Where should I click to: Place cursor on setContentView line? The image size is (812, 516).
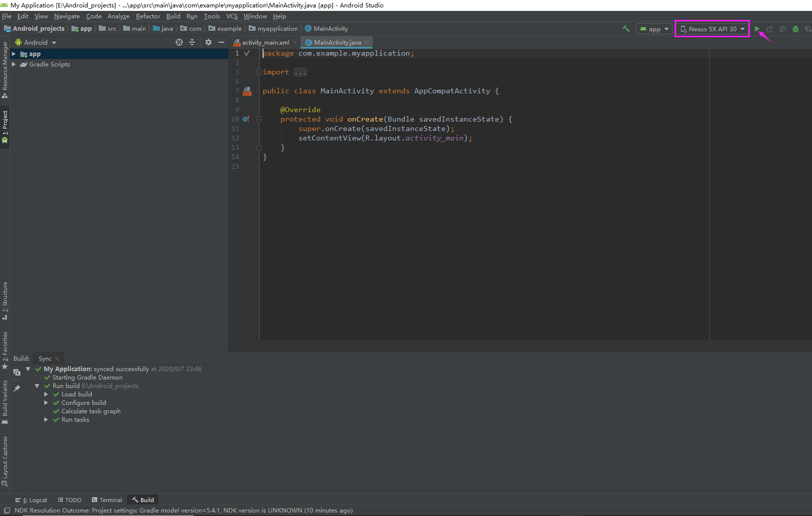coord(385,138)
